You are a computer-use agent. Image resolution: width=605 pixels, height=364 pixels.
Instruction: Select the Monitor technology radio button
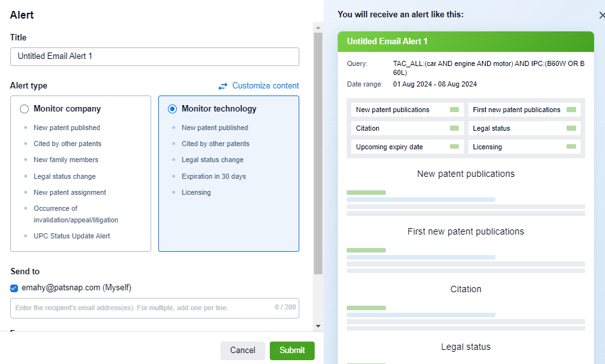172,109
